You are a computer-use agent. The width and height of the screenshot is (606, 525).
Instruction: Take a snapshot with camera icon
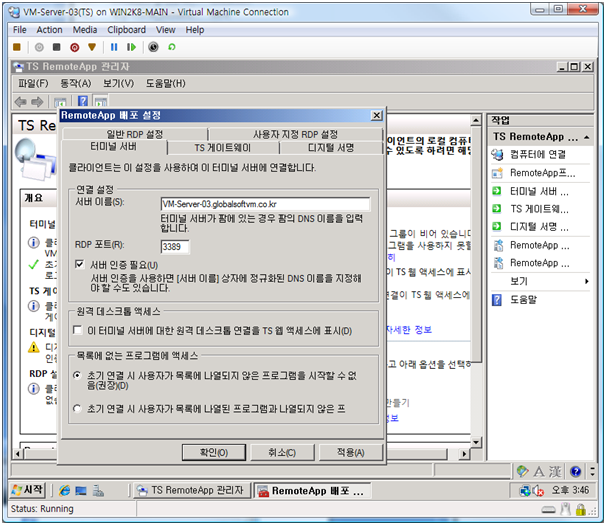tap(153, 47)
